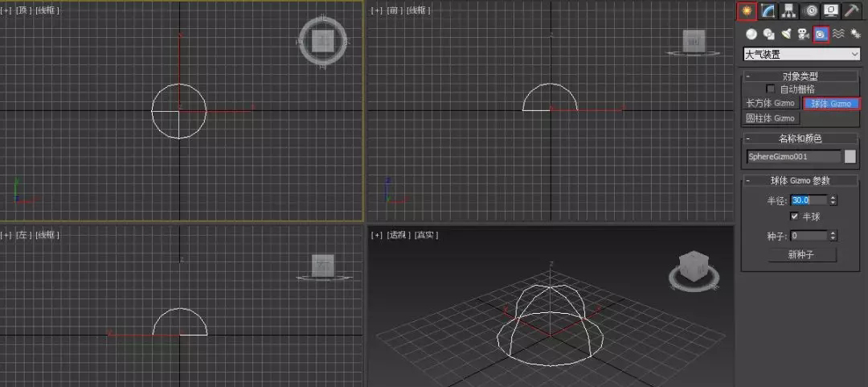The width and height of the screenshot is (868, 387).
Task: Collapse the 球体 Gizmo 参数 rollout
Action: pyautogui.click(x=800, y=181)
